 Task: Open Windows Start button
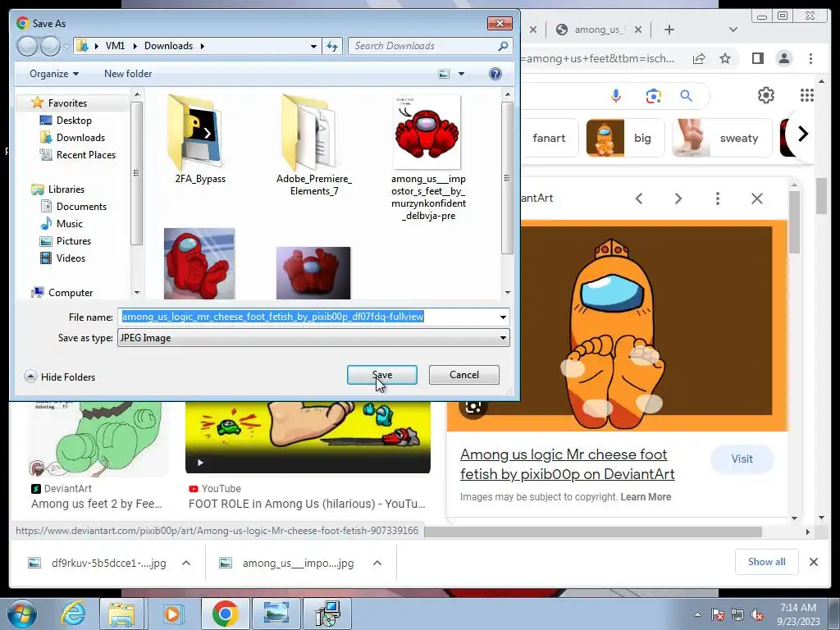[x=22, y=614]
